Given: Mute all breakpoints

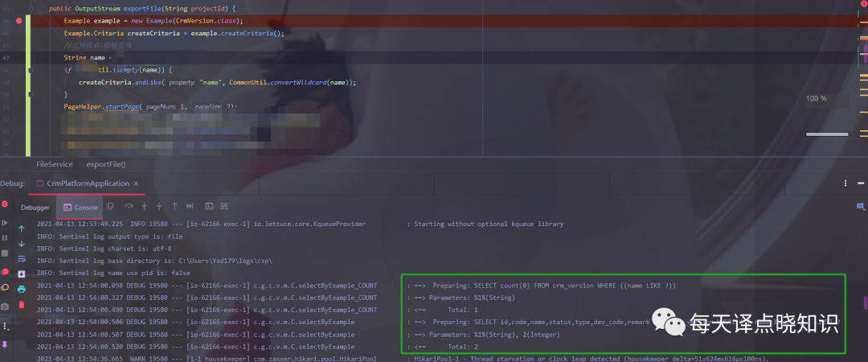Looking at the screenshot, I should click(5, 287).
